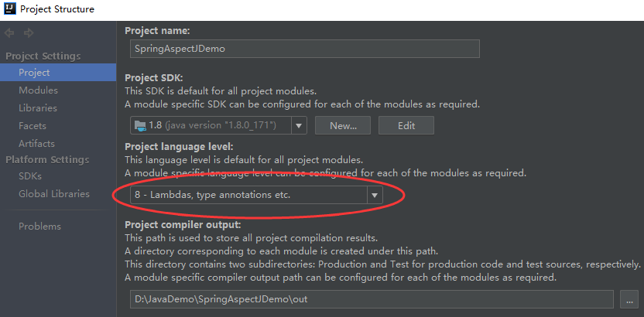644x317 pixels.
Task: Go to Libraries settings
Action: [x=38, y=108]
